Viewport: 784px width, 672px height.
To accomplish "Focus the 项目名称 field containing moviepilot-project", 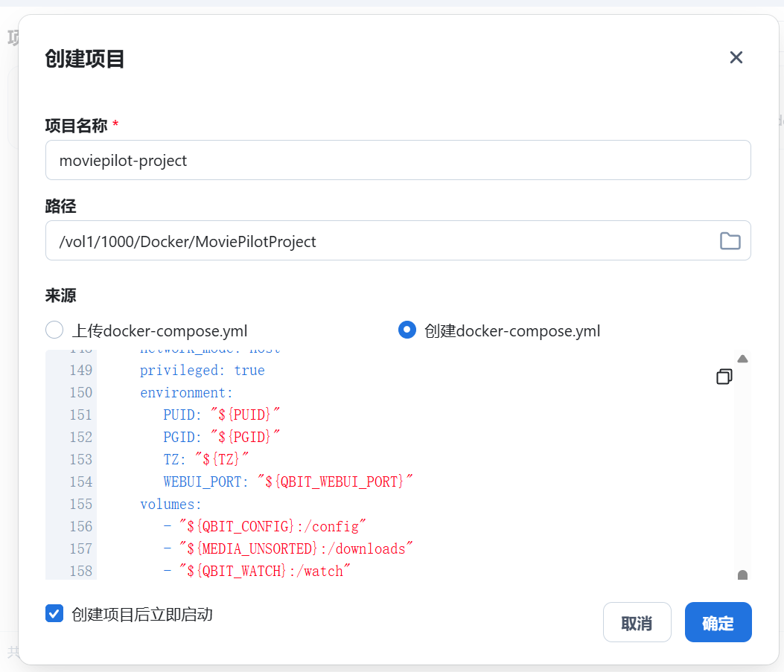I will [x=398, y=161].
